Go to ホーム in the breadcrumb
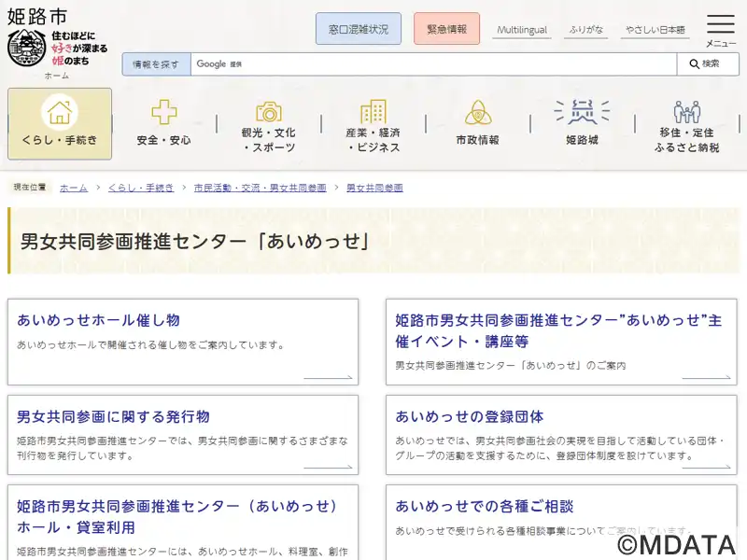The height and width of the screenshot is (560, 747). coord(74,188)
